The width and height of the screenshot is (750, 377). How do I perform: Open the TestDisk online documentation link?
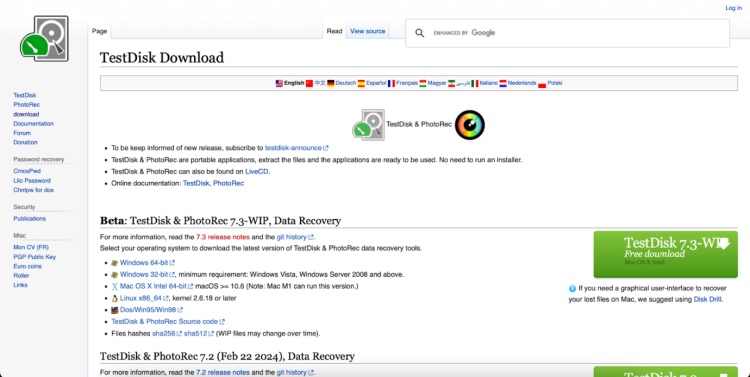click(x=196, y=183)
